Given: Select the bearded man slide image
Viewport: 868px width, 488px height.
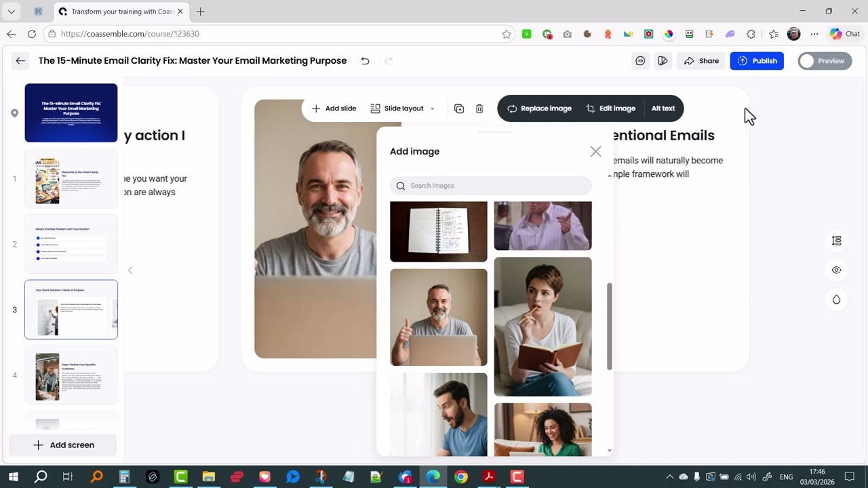Looking at the screenshot, I should coord(315,228).
